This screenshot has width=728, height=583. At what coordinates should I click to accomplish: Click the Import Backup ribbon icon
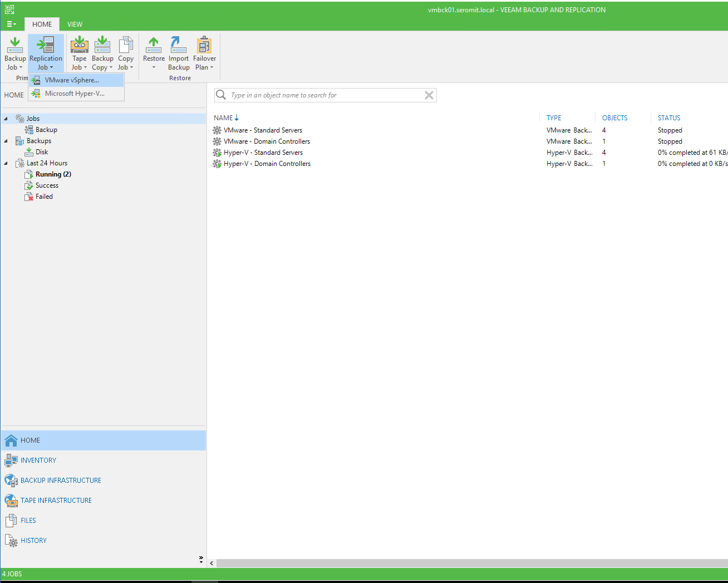[179, 45]
